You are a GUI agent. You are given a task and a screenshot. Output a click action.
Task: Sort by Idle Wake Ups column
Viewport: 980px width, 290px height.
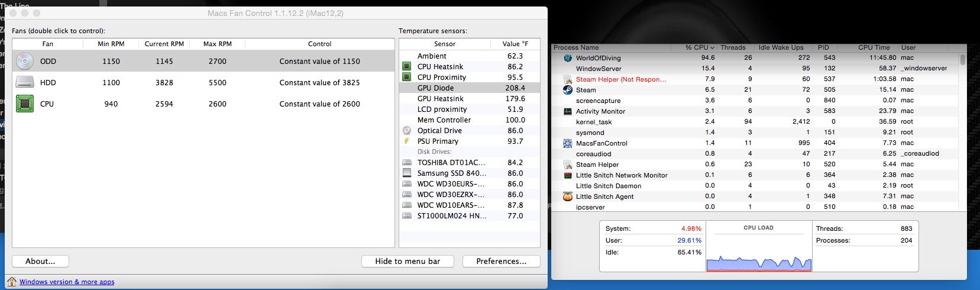click(x=781, y=47)
